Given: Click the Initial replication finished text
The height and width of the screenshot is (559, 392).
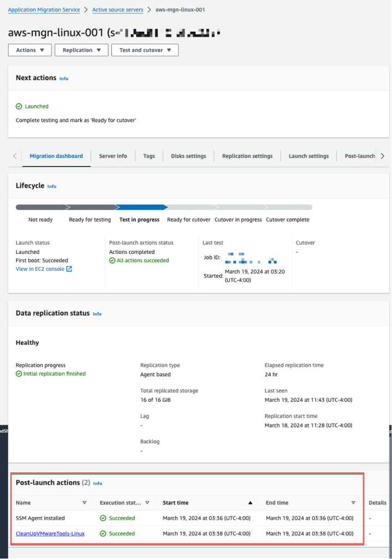Looking at the screenshot, I should 55,373.
